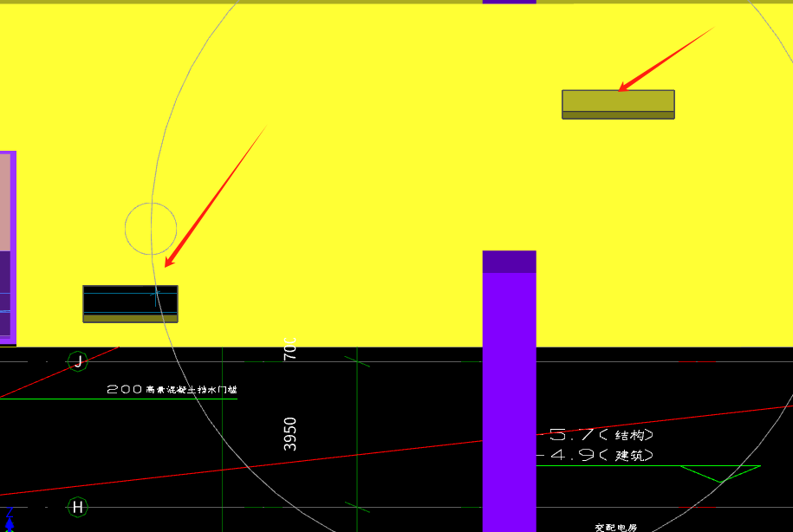Select the -4.9(建筑) elevation label
The height and width of the screenshot is (532, 793).
click(x=597, y=455)
